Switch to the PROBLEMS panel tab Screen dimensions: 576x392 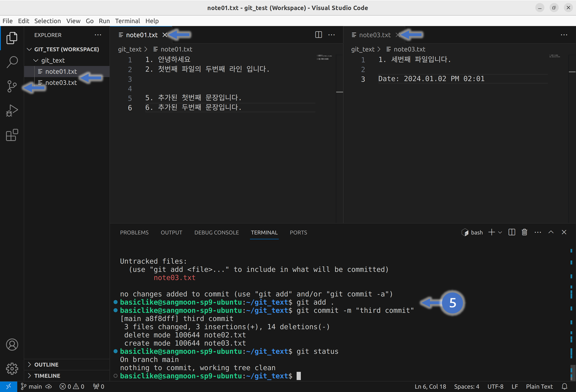[134, 233]
